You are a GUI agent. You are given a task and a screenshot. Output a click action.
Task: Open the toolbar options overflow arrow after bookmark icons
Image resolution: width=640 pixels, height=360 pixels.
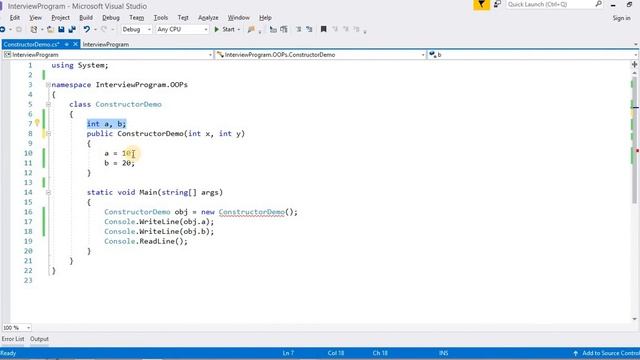point(364,31)
